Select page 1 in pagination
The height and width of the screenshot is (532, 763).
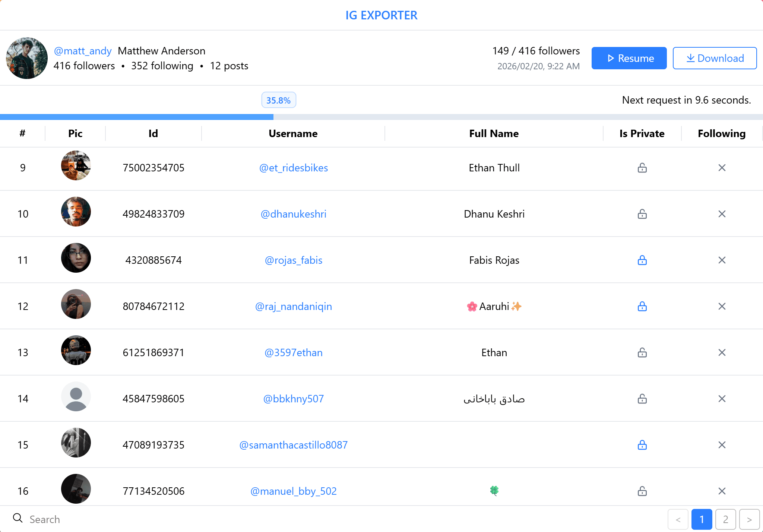[702, 519]
